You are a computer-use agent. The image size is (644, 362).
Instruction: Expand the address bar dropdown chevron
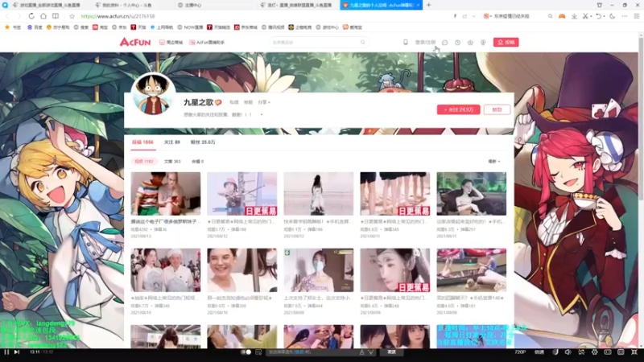tap(473, 16)
